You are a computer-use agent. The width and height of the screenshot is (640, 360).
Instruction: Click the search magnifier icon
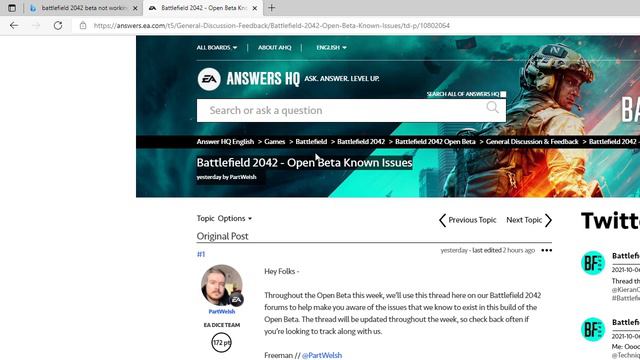point(493,107)
